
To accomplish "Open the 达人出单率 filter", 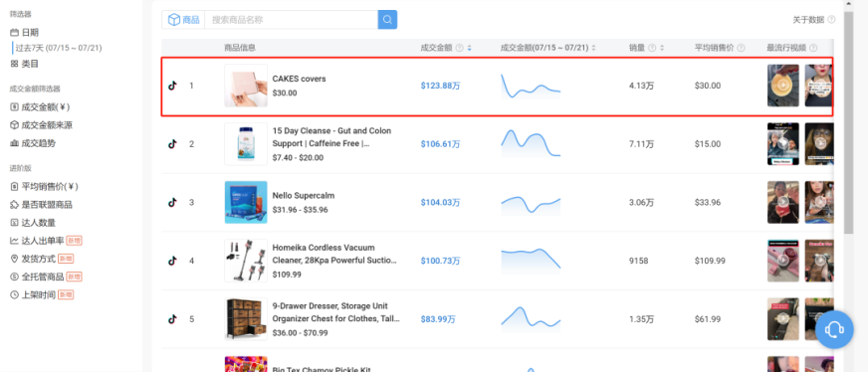I will coord(47,241).
